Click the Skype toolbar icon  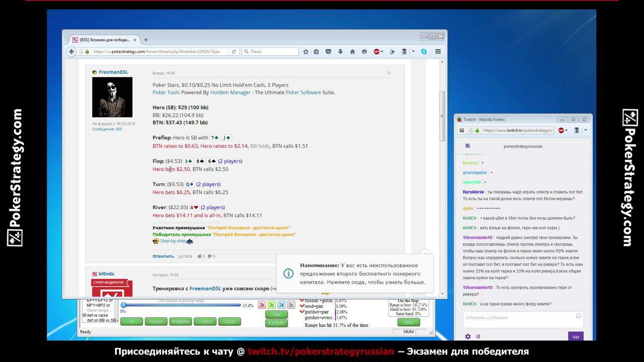point(424,51)
